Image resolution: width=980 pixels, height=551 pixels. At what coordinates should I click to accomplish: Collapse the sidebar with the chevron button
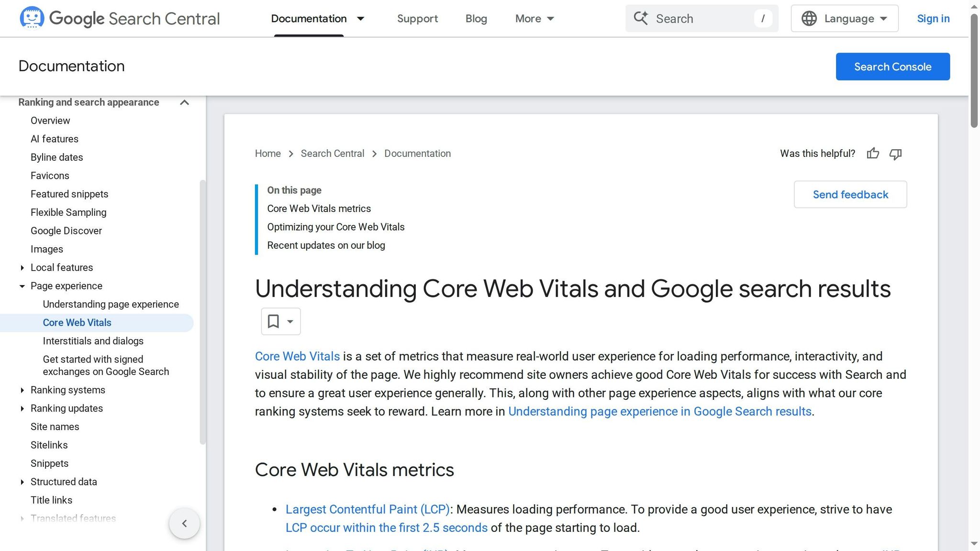184,523
